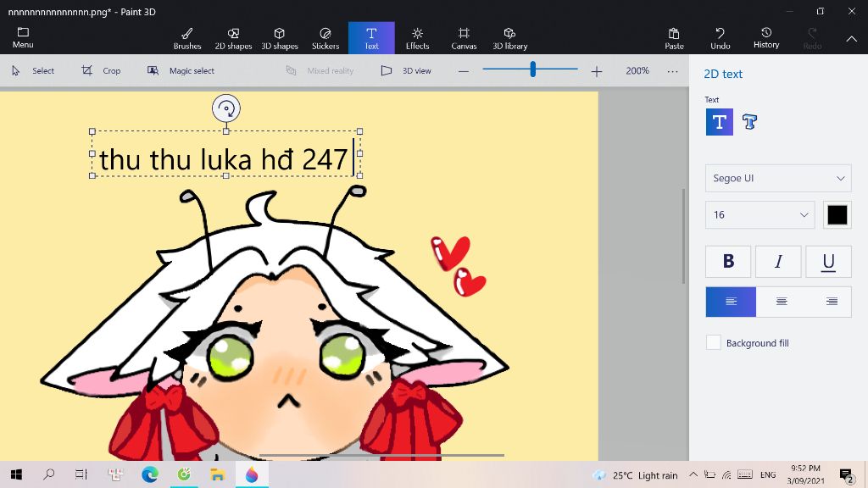Open the three-dots more options menu
The width and height of the screenshot is (868, 488).
click(672, 71)
